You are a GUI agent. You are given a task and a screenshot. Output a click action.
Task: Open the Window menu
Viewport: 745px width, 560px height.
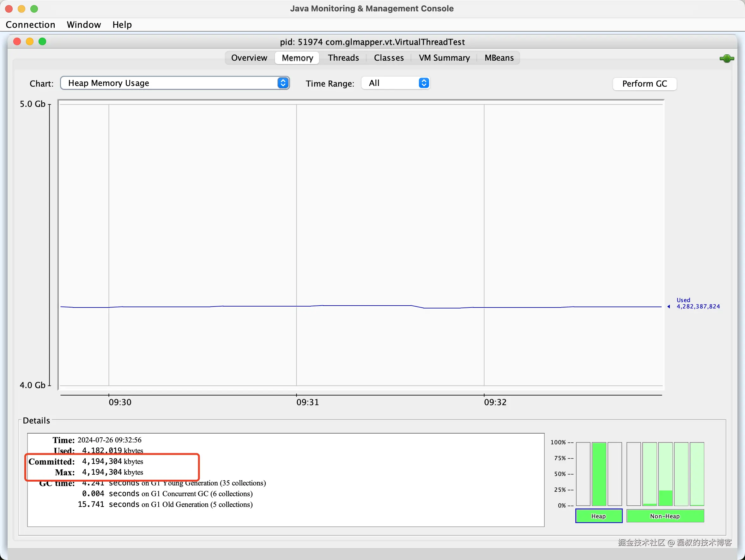83,25
